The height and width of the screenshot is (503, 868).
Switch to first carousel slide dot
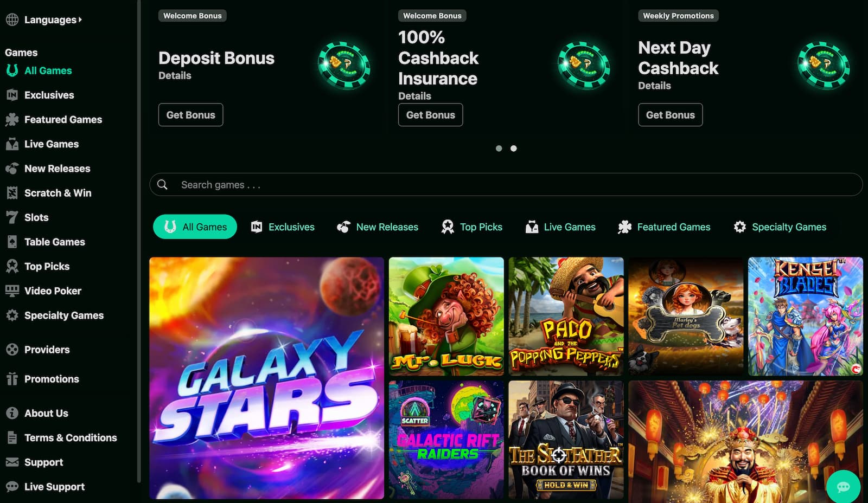click(499, 149)
